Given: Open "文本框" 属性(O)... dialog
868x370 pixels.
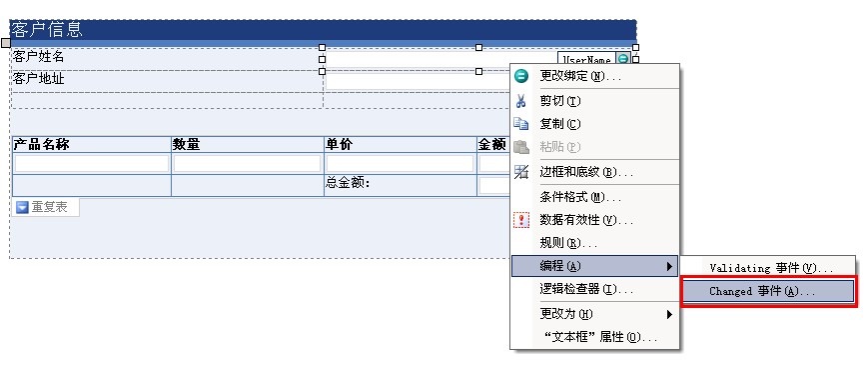Looking at the screenshot, I should coord(594,337).
